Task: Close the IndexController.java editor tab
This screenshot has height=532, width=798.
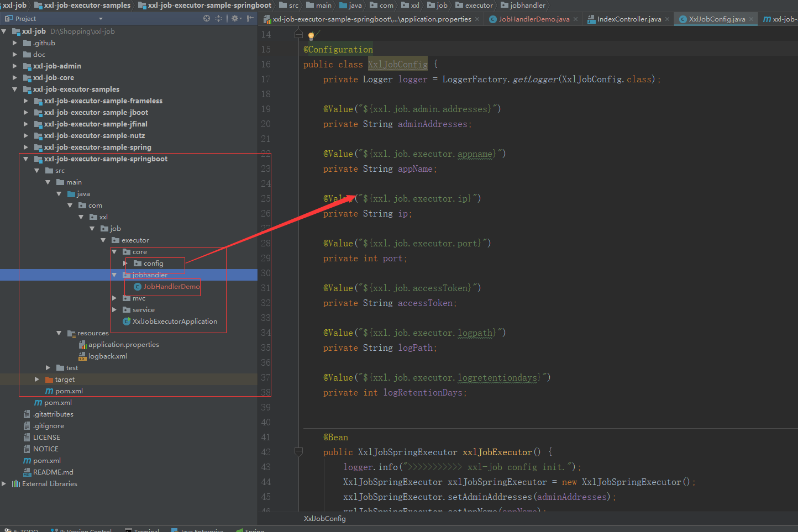Action: pos(668,19)
